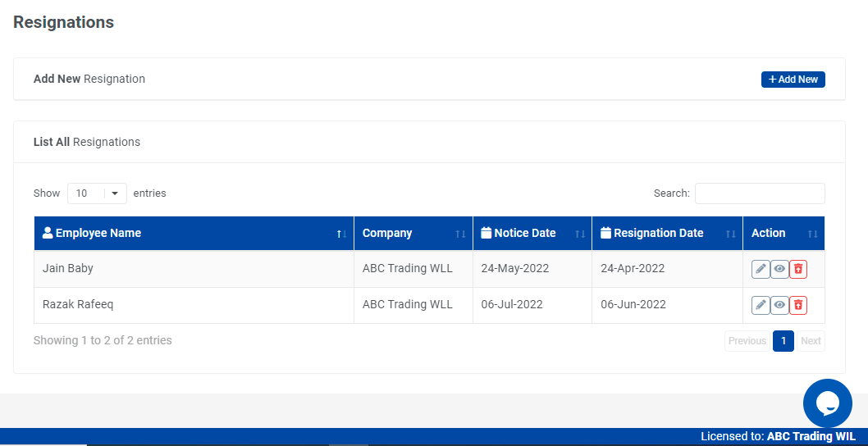
Task: Open the show entries count dropdown
Action: click(x=97, y=193)
